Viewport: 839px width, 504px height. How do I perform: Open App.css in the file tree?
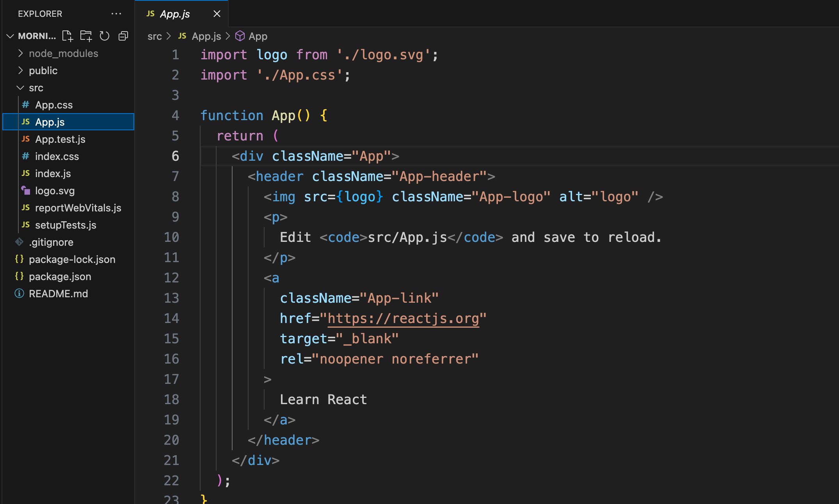[x=54, y=105]
